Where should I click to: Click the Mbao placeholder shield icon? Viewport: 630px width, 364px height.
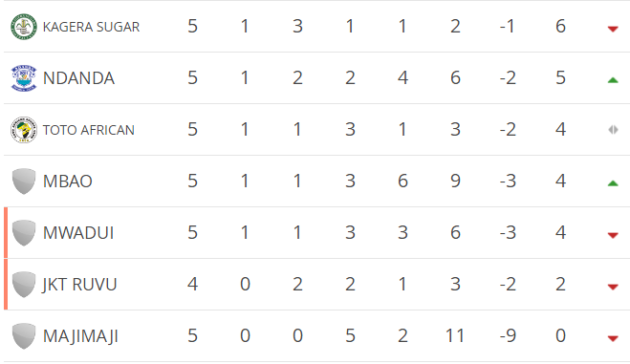click(x=24, y=182)
